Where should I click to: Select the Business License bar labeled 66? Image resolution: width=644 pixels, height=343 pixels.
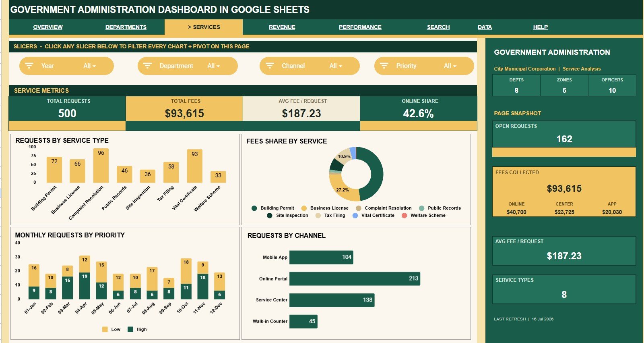pos(77,171)
